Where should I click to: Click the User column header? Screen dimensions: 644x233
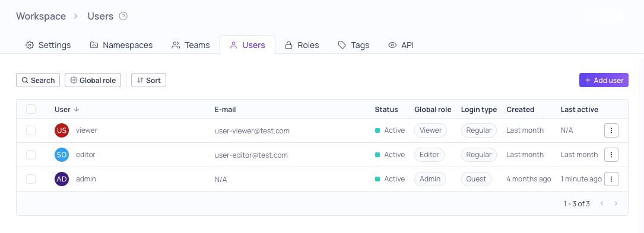click(x=62, y=110)
